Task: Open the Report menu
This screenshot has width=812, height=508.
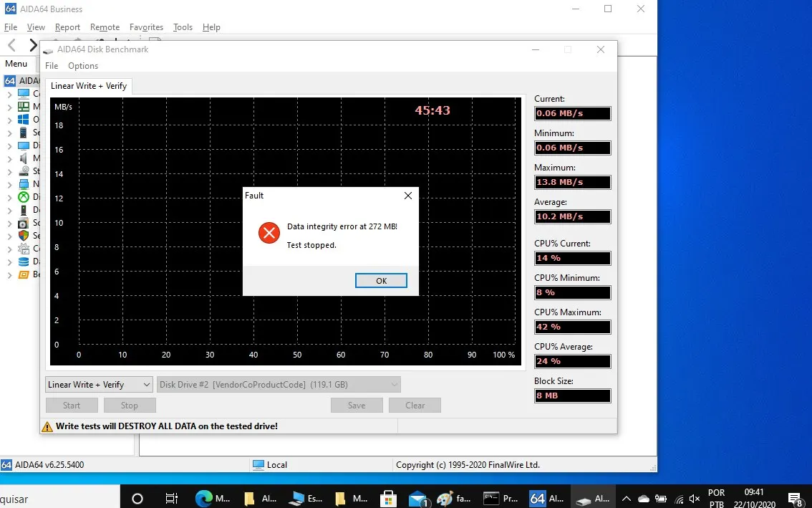Action: tap(67, 27)
